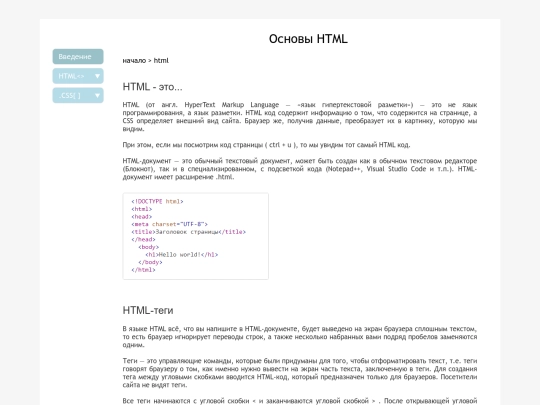
Task: Click the <h1>Hello world!</h1> code line
Action: pyautogui.click(x=181, y=255)
